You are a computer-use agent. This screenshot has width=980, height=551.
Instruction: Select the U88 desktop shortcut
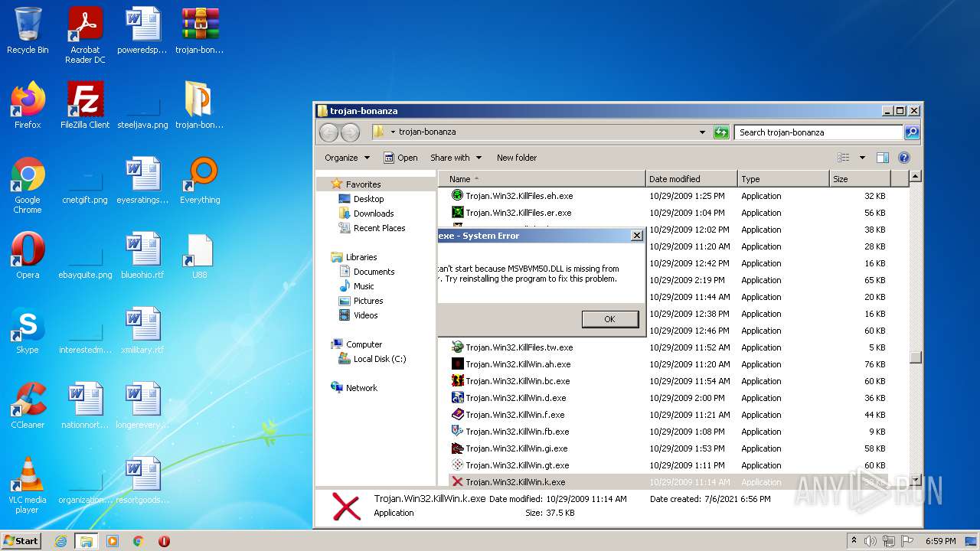pos(200,256)
